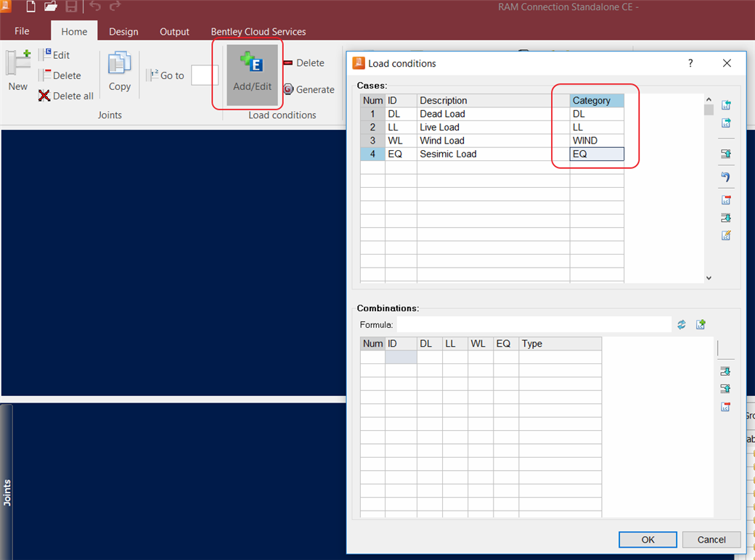Click the Formula input field
The height and width of the screenshot is (560, 755).
coord(534,325)
